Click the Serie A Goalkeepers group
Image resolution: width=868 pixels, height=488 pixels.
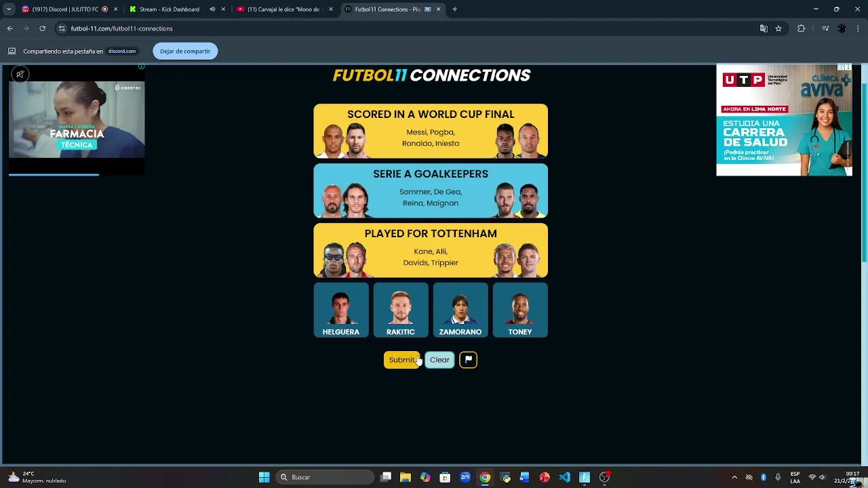point(431,190)
